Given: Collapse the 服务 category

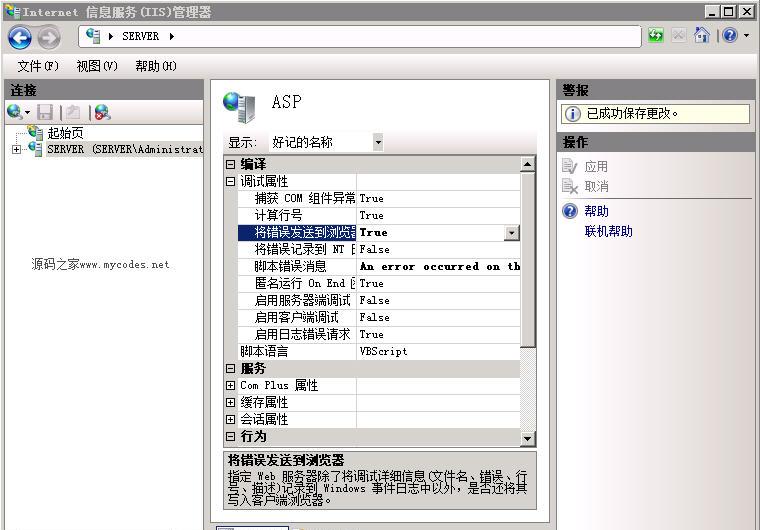Looking at the screenshot, I should [231, 369].
